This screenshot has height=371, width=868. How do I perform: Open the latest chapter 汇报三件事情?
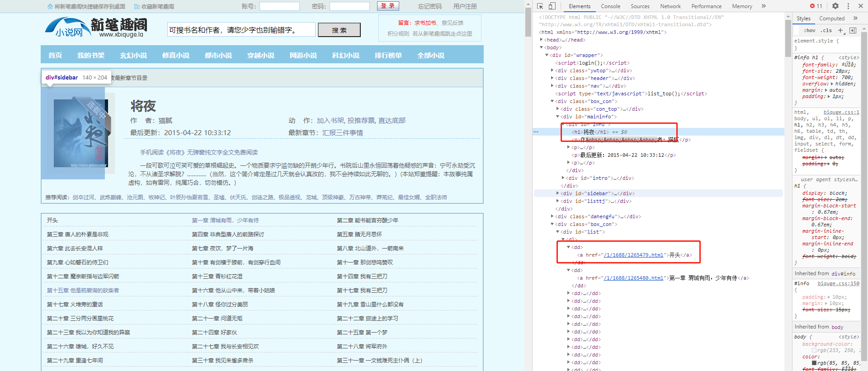343,133
